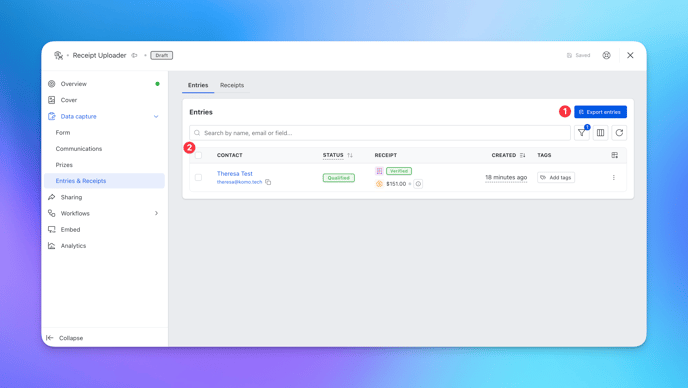Click Add tags for Theresa Test

click(x=556, y=177)
